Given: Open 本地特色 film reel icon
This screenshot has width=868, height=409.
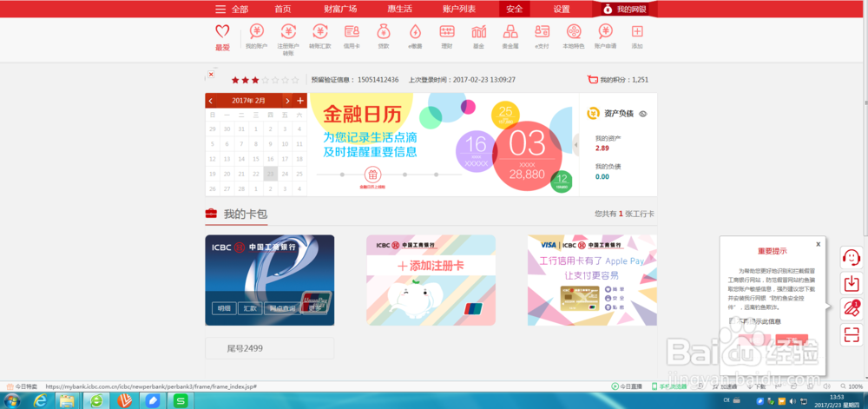Looking at the screenshot, I should pos(574,31).
